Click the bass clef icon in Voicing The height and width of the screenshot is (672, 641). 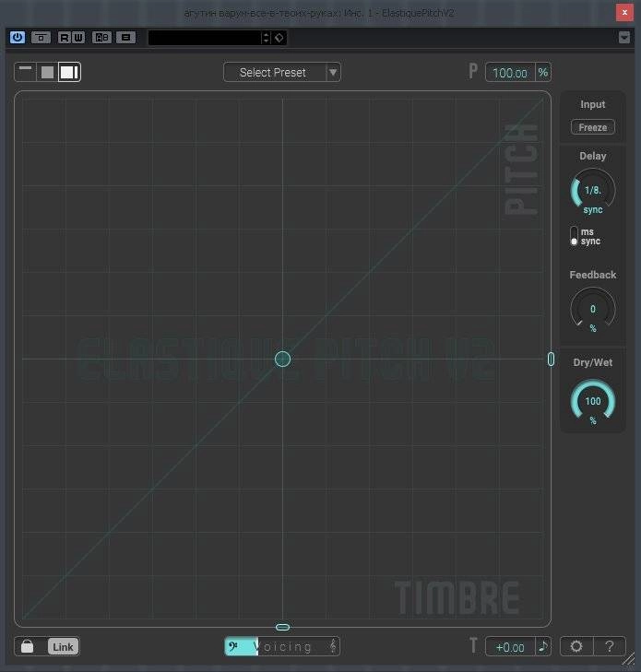(233, 646)
